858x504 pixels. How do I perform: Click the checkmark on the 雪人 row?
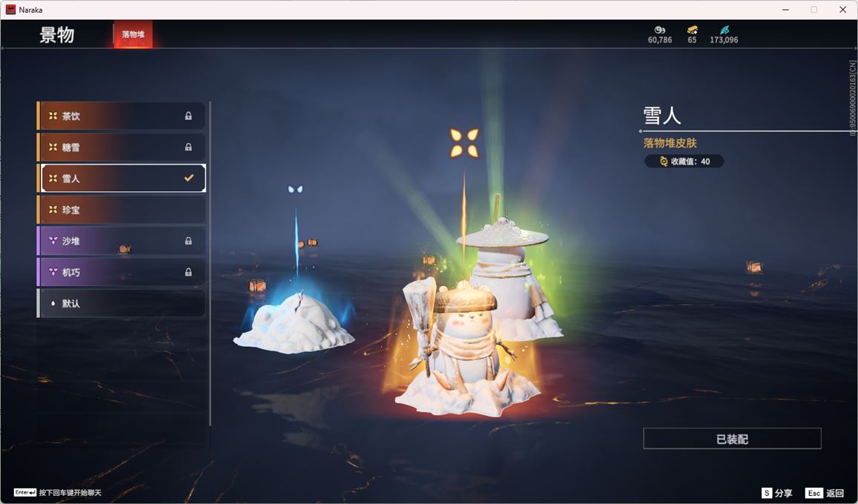(189, 178)
